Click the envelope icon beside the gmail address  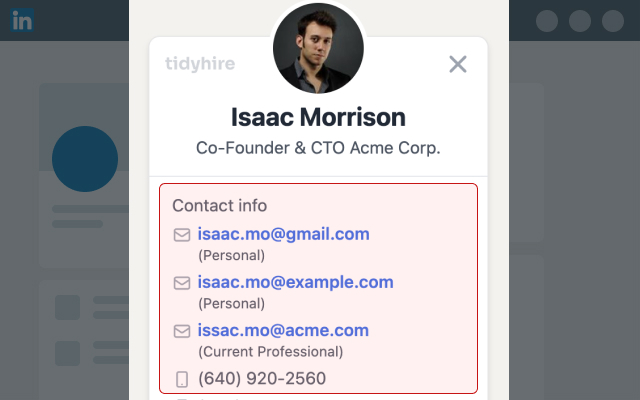pyautogui.click(x=182, y=235)
